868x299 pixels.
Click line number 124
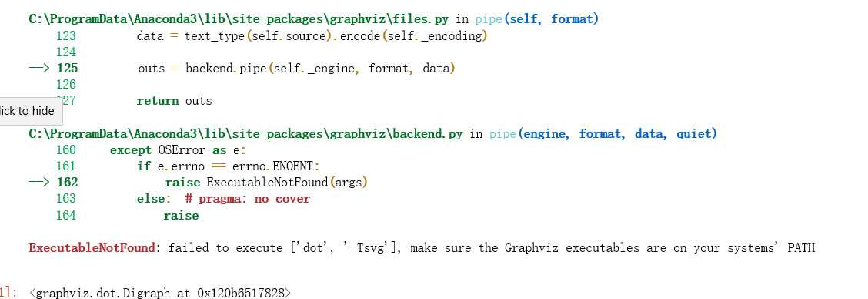(x=66, y=52)
